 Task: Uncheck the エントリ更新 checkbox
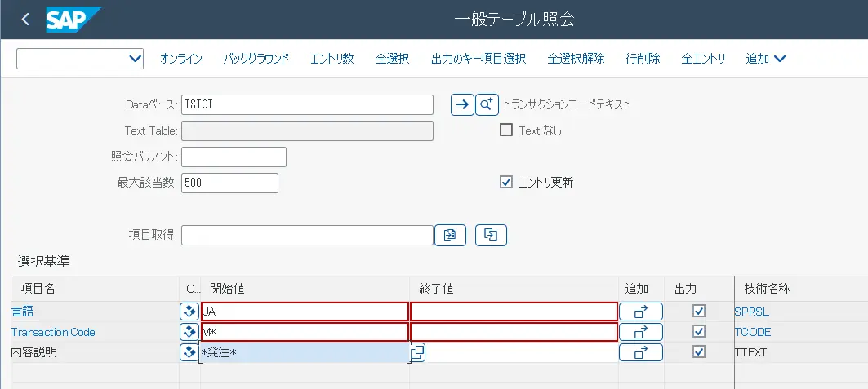506,183
